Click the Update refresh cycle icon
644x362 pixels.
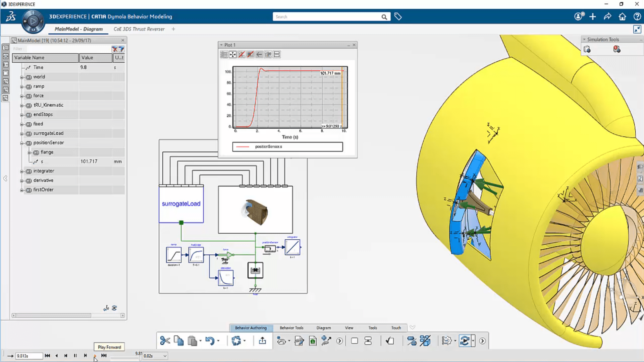coord(236,341)
